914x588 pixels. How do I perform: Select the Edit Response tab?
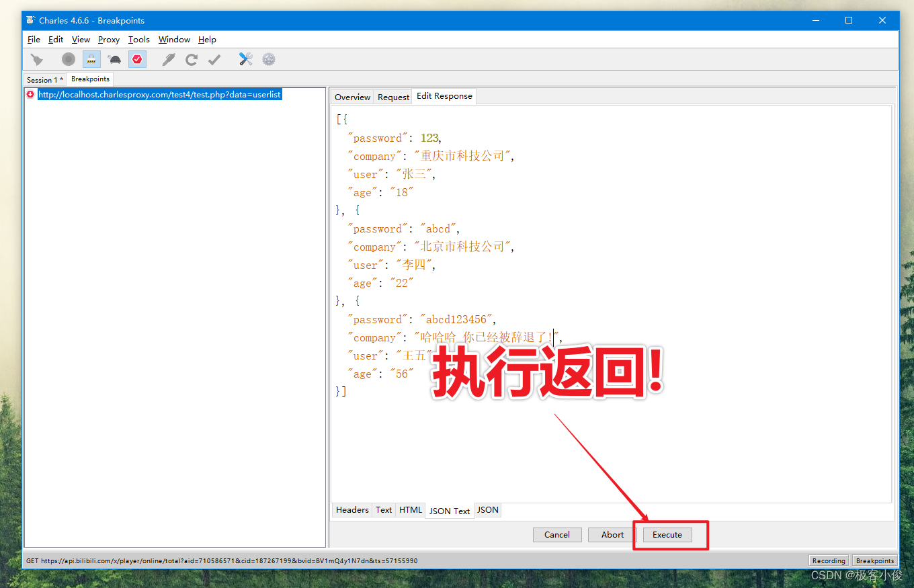tap(444, 96)
